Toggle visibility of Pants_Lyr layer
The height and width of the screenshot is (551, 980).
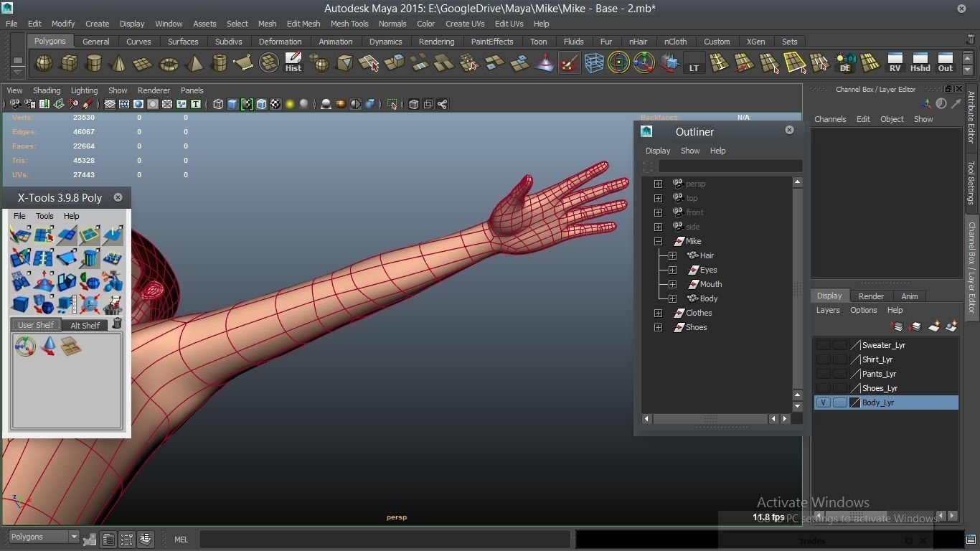pos(823,374)
